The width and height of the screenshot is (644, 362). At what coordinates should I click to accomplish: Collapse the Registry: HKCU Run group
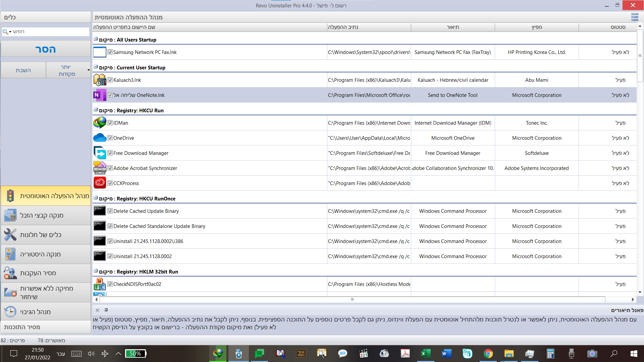click(x=96, y=110)
